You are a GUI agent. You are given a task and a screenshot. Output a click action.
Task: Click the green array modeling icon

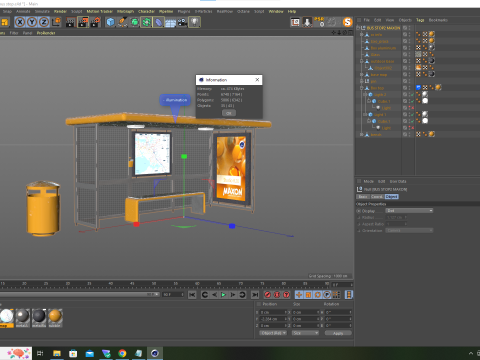146,22
